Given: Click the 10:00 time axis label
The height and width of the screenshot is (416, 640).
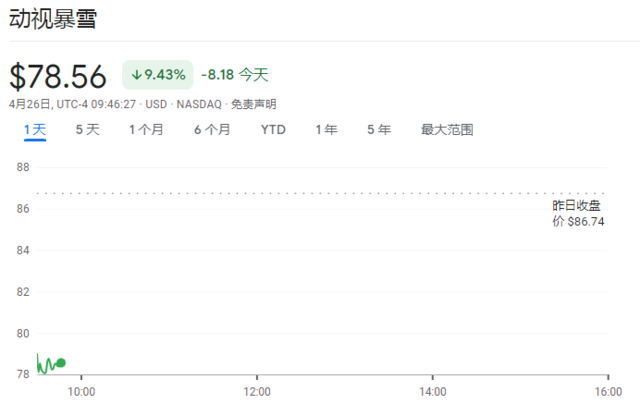Looking at the screenshot, I should 81,392.
